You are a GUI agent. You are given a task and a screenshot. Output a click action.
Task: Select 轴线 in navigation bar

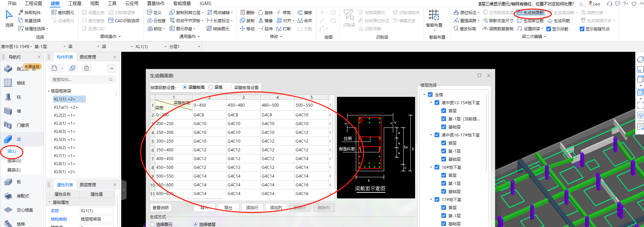click(21, 83)
